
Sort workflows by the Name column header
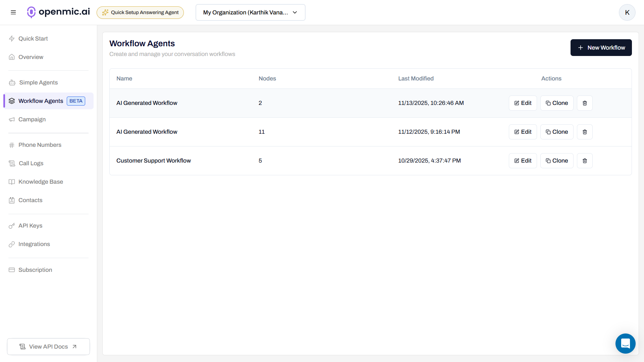(124, 78)
